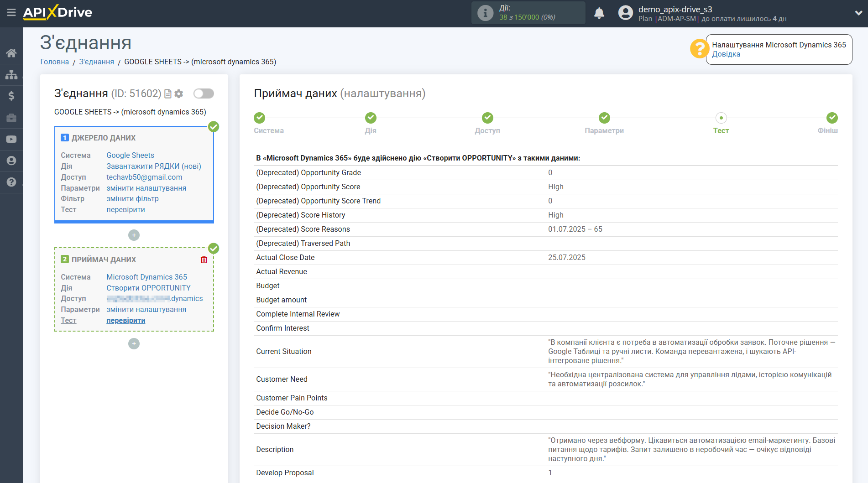Click the Current Situation row label
The image size is (868, 483).
pyautogui.click(x=284, y=351)
